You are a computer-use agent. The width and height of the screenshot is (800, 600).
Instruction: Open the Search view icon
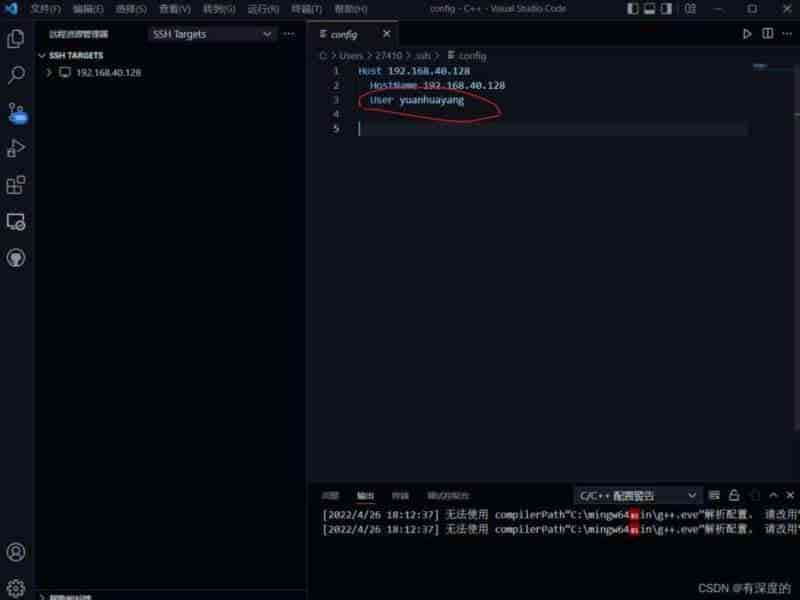(16, 75)
